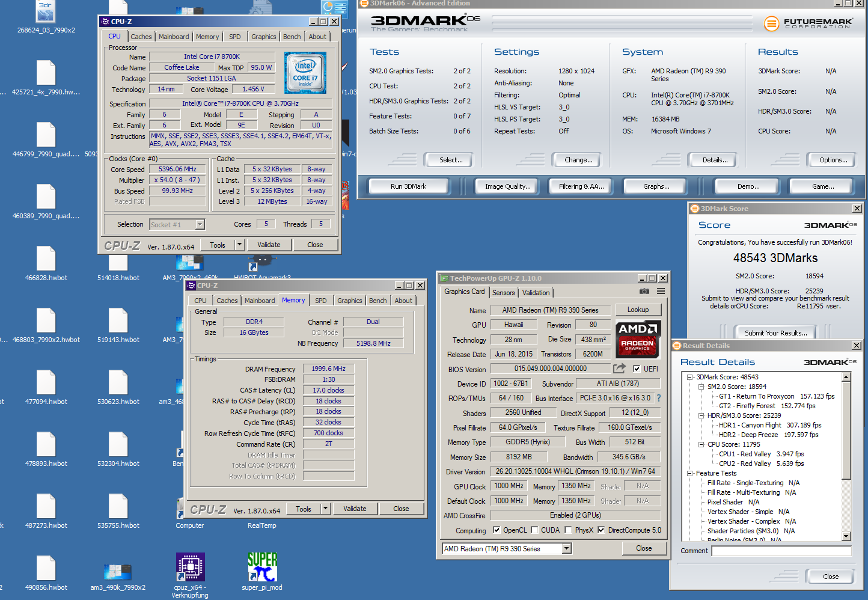Open the GPU-Z hamburger menu
This screenshot has height=600, width=868.
661,292
